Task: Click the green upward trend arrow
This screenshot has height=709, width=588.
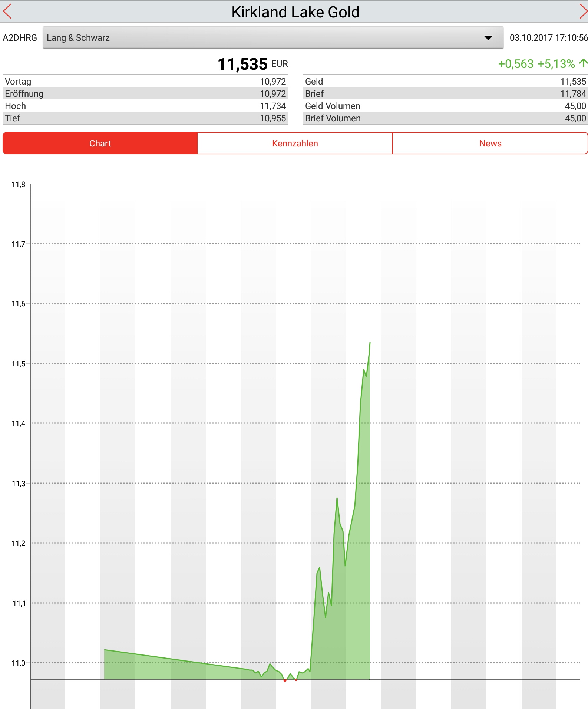Action: coord(583,63)
